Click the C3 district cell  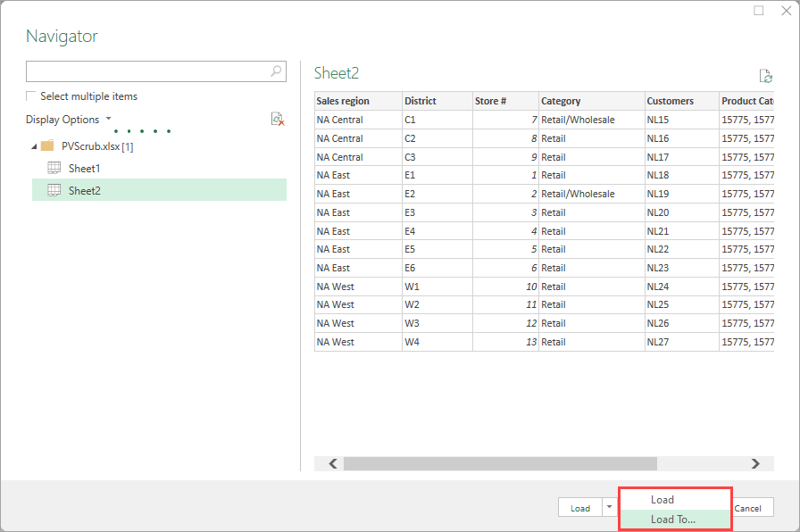(437, 157)
